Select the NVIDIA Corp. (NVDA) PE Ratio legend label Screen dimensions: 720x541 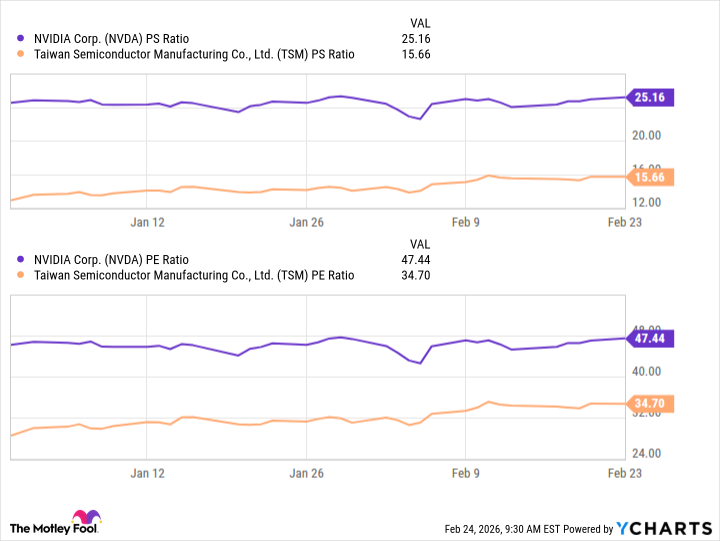pyautogui.click(x=125, y=259)
